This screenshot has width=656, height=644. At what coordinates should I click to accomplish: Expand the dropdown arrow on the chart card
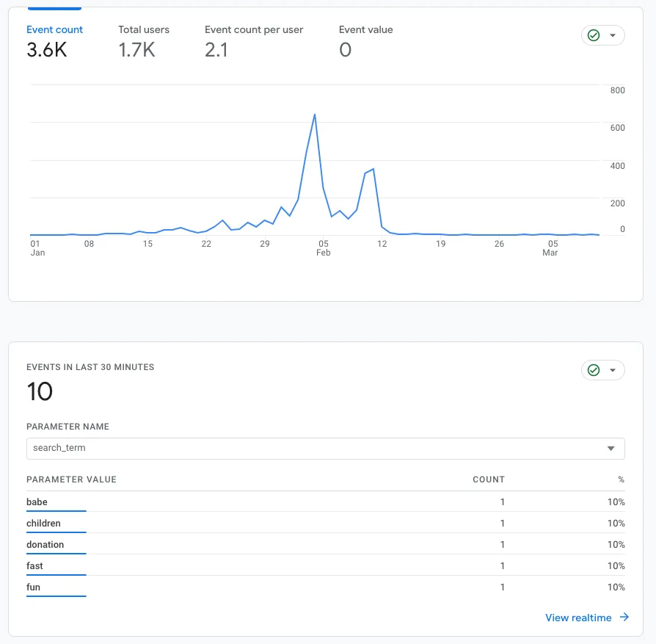click(x=613, y=35)
